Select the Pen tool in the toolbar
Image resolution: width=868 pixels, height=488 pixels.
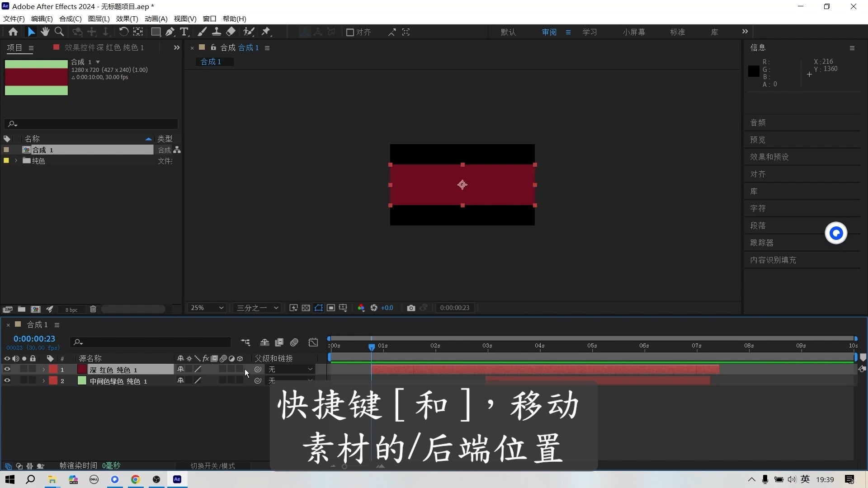pos(170,32)
